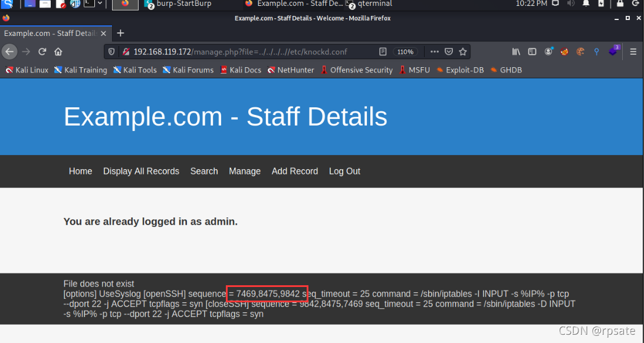Viewport: 644px width, 343px height.
Task: Open the text editor panel launcher
Action: [x=60, y=4]
